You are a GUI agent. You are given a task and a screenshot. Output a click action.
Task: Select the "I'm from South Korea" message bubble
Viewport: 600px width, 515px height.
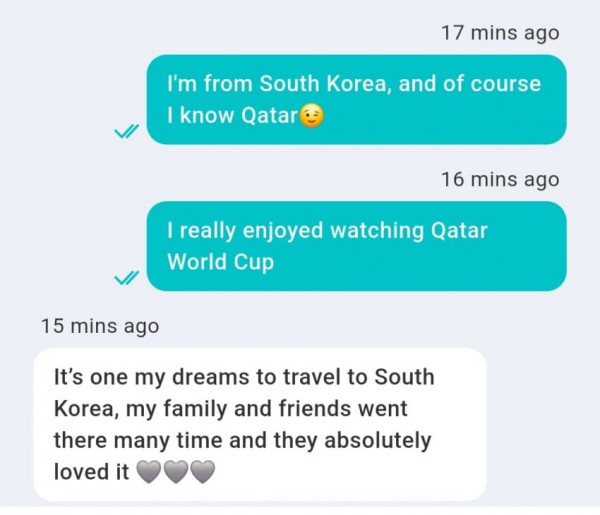tap(356, 100)
